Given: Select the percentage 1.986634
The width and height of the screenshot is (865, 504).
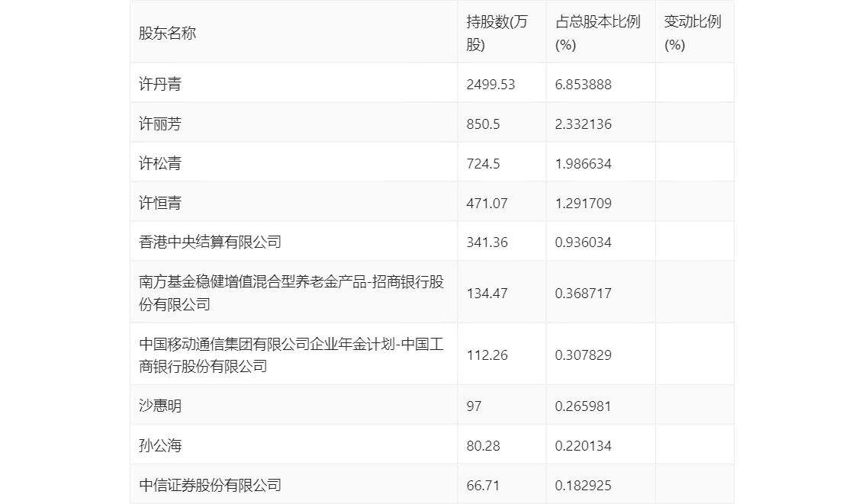Looking at the screenshot, I should pos(583,164).
